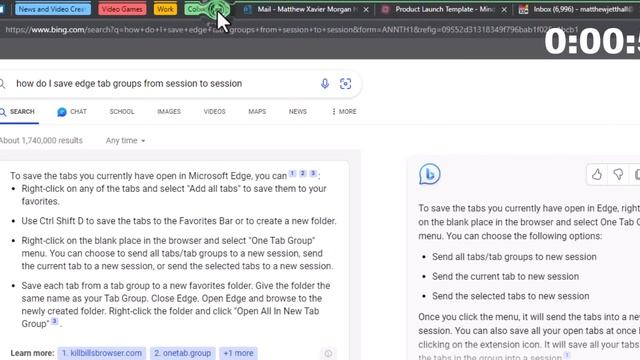This screenshot has width=640, height=360.
Task: Start voice search with microphone icon
Action: [x=325, y=84]
